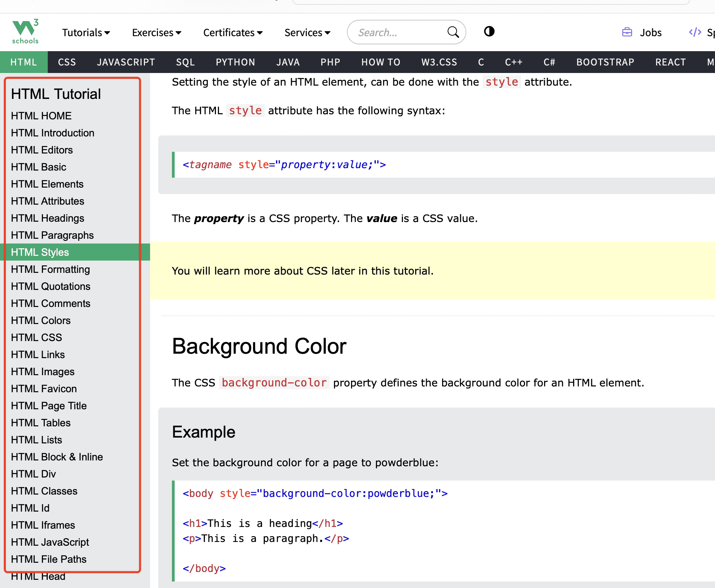Screen dimensions: 715x588
Task: Click the HTML tab in top navigation
Action: click(x=24, y=61)
